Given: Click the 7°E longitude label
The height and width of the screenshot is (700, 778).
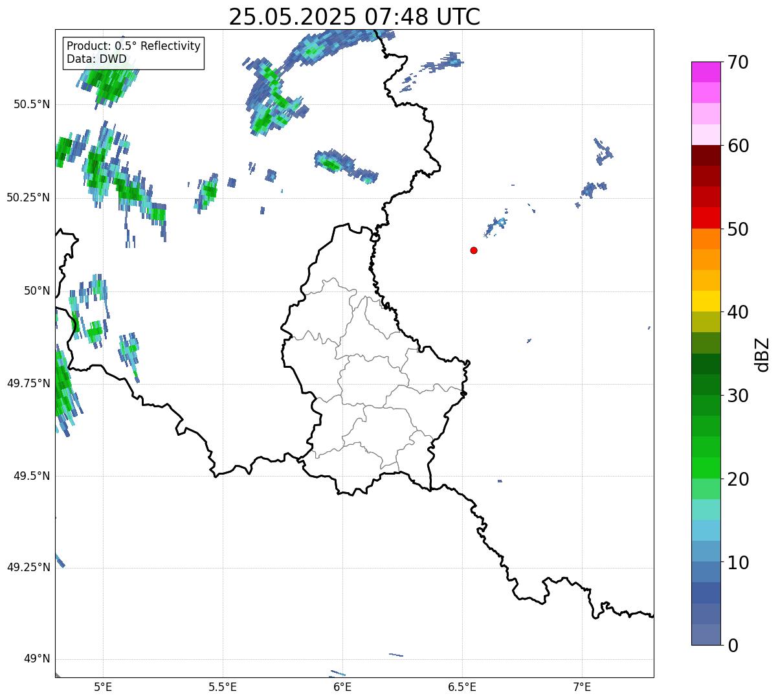Looking at the screenshot, I should (x=582, y=686).
